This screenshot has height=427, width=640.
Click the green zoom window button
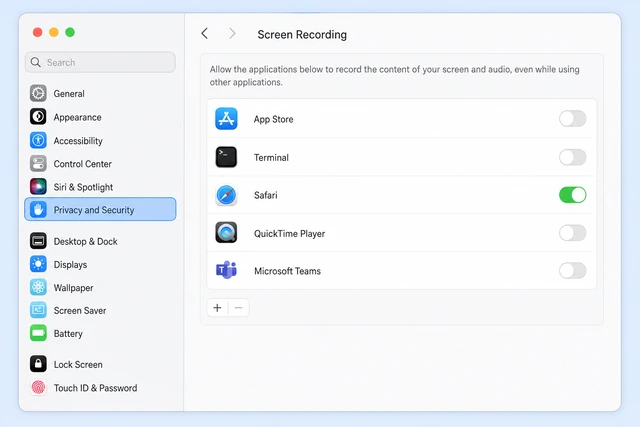coord(70,32)
